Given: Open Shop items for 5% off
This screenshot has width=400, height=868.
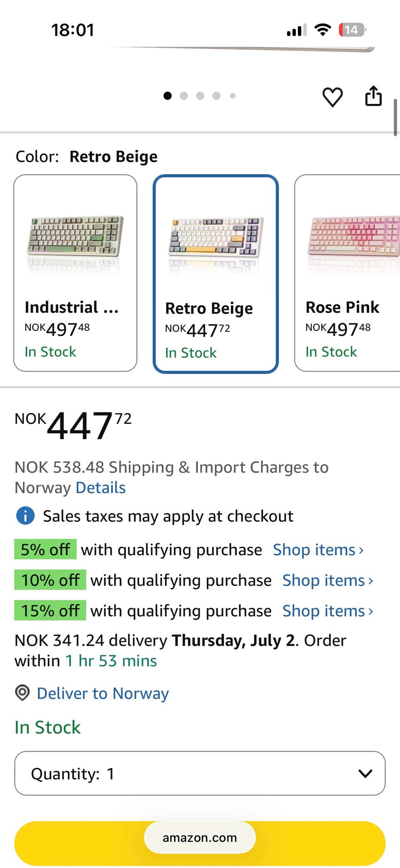Looking at the screenshot, I should pos(319,550).
